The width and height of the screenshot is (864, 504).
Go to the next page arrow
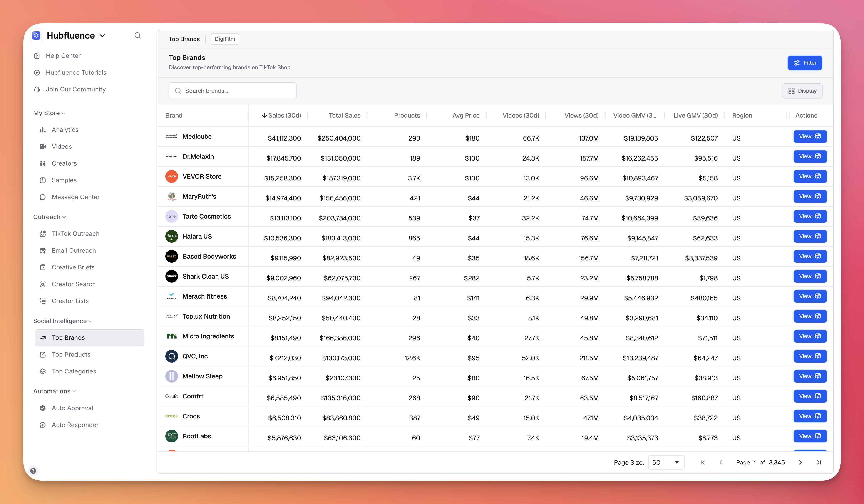[800, 462]
